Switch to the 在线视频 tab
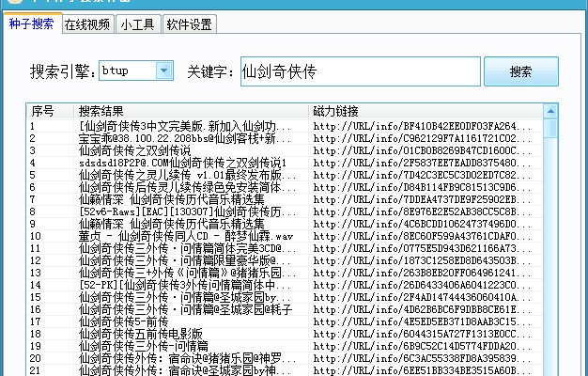Image resolution: width=588 pixels, height=376 pixels. pyautogui.click(x=87, y=25)
